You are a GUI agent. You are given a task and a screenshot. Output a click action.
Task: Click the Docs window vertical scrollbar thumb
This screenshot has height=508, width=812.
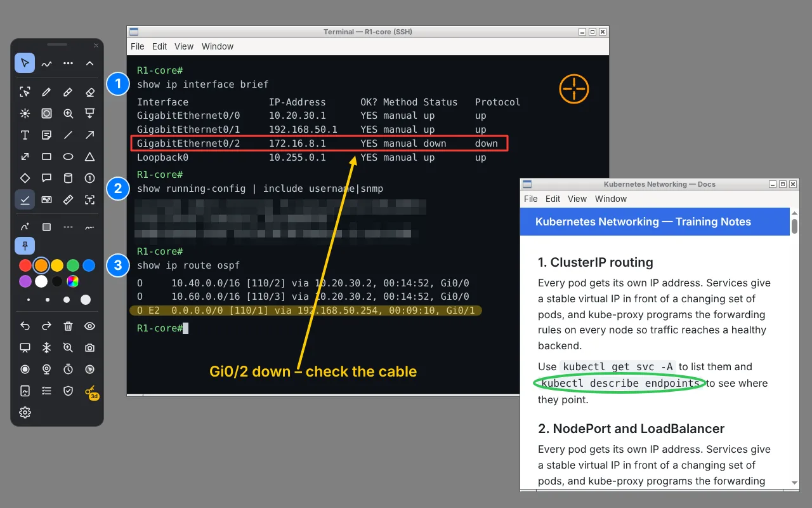[x=794, y=227]
